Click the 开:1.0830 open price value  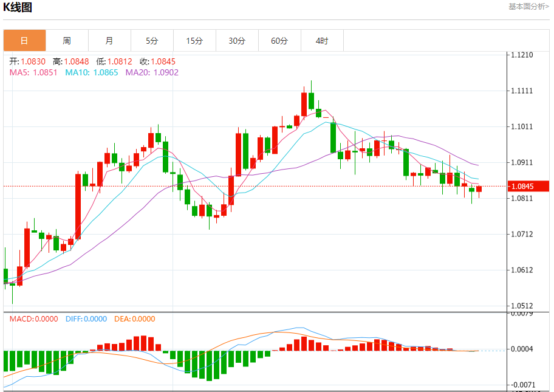click(x=27, y=61)
